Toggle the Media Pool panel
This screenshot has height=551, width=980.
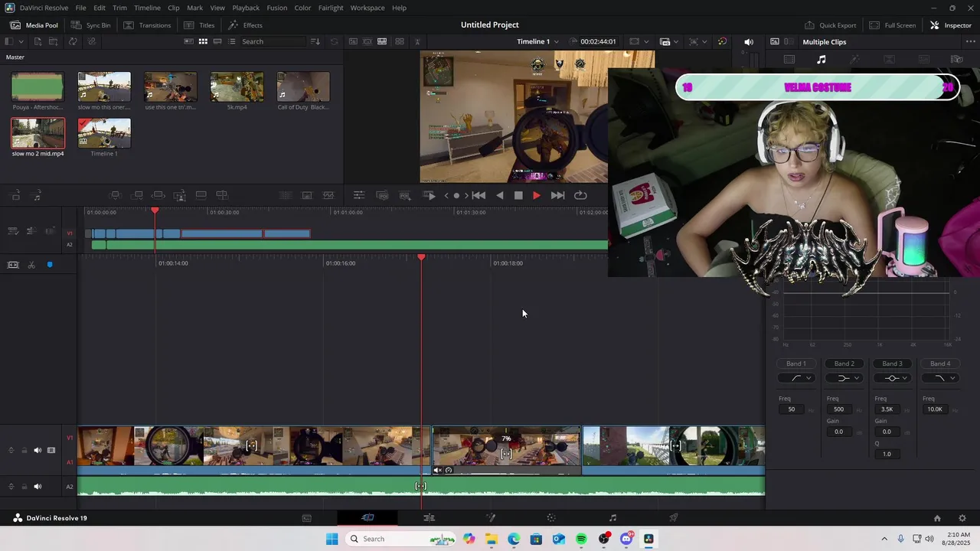point(34,25)
